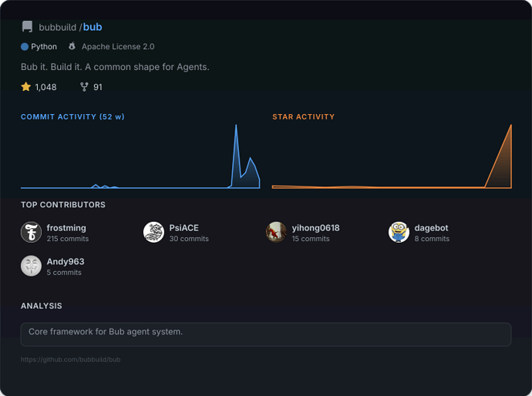The image size is (532, 396).
Task: Click the yellow star icon
Action: 26,87
